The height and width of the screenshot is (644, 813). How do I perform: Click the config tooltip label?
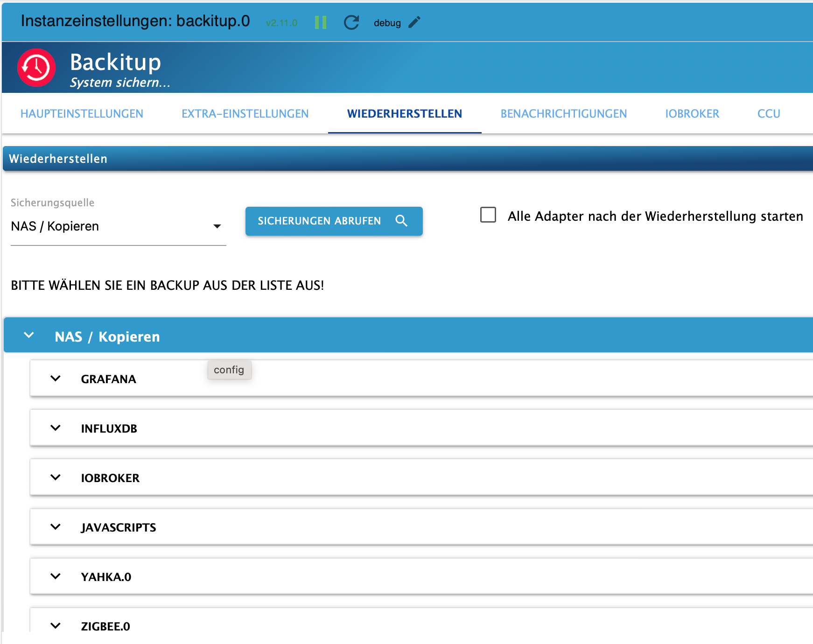point(229,370)
